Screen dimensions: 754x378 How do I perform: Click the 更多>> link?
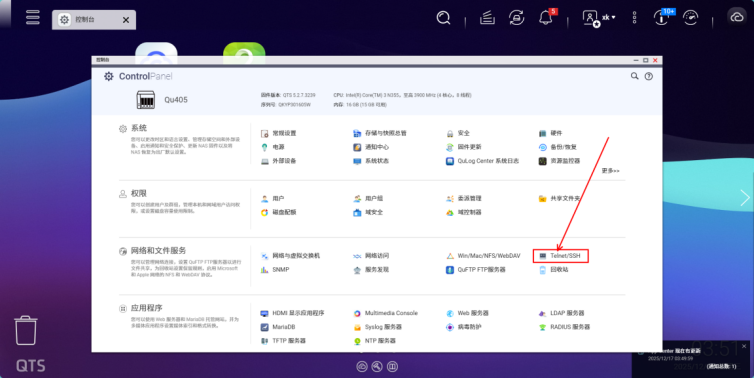coord(610,171)
